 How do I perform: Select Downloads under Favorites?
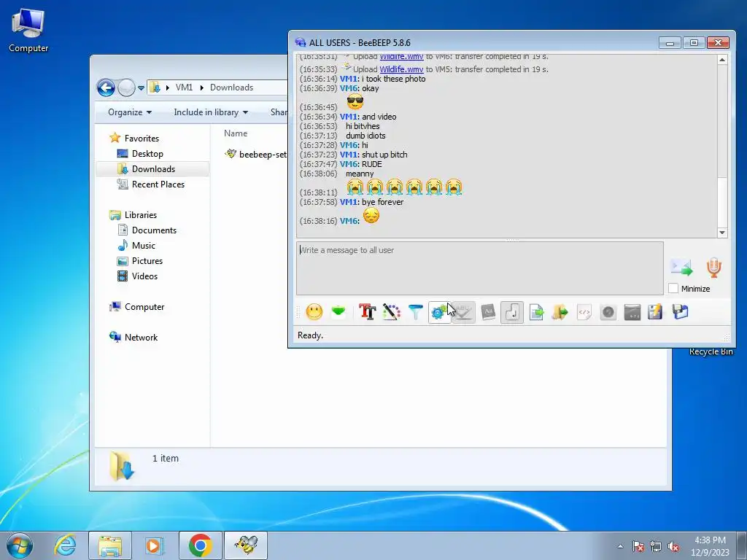pos(153,169)
